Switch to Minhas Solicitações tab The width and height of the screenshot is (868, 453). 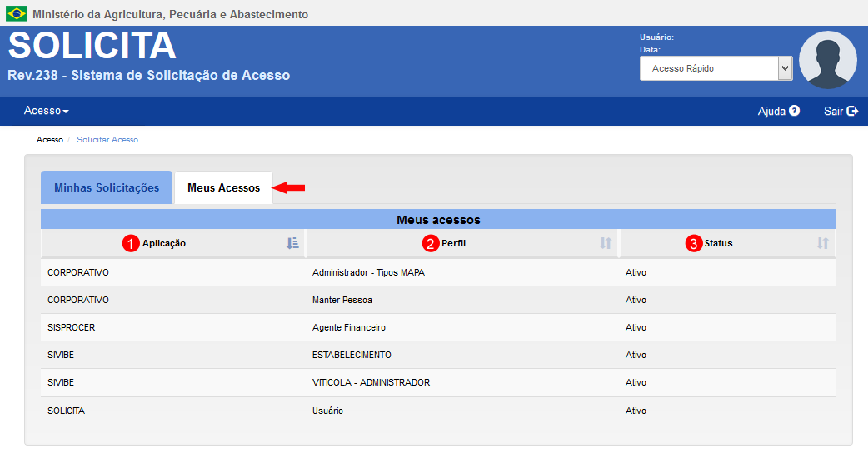(x=107, y=187)
